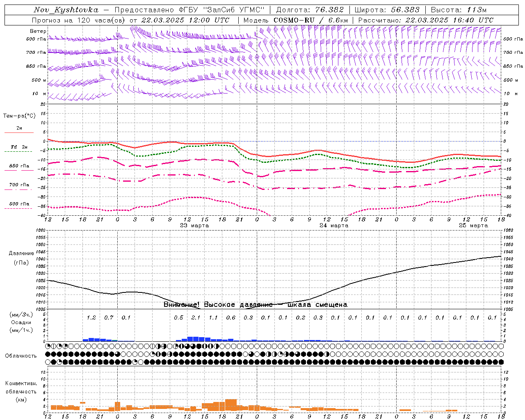525x420 pixels.
Task: Click the start time 22.03.2025 12:00 UTC
Action: pos(185,20)
